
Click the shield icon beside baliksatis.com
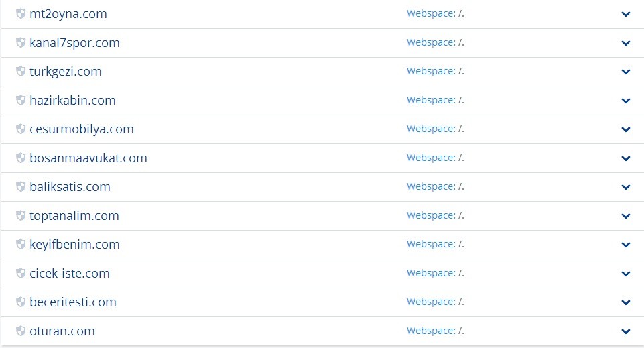pyautogui.click(x=21, y=186)
